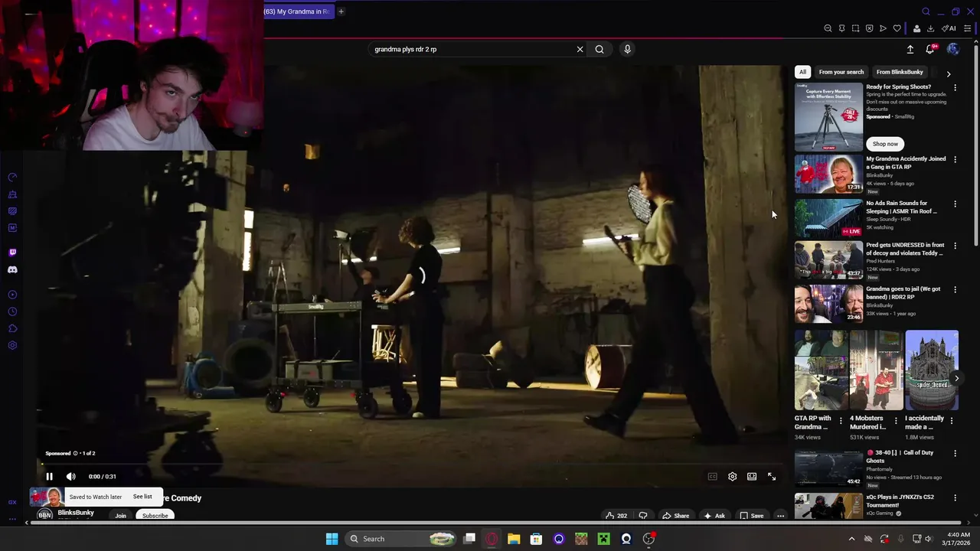Open browser downloads icon

[x=930, y=28]
